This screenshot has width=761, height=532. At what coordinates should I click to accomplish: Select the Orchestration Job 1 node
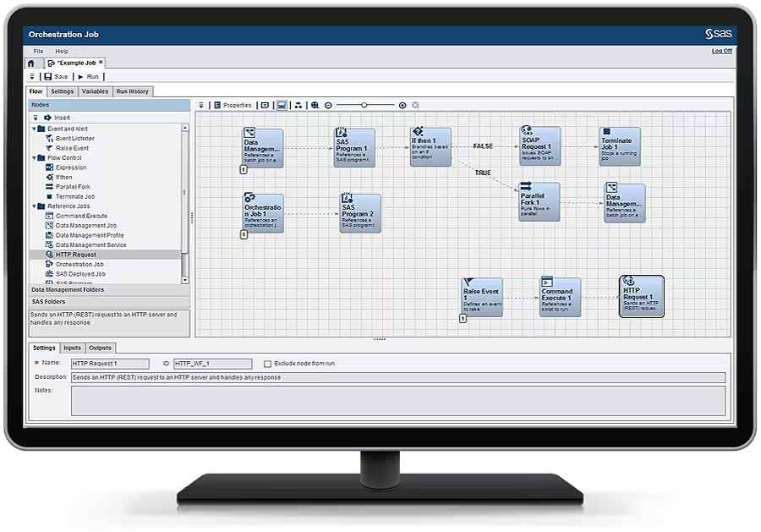click(263, 214)
